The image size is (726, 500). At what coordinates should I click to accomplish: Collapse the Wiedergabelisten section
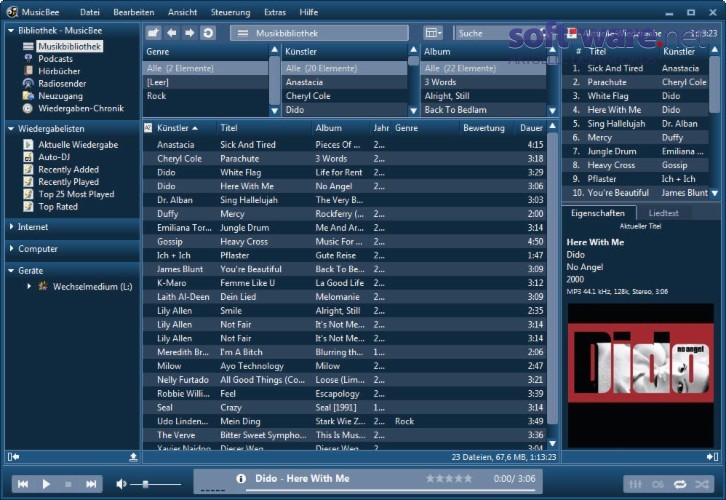pos(11,129)
